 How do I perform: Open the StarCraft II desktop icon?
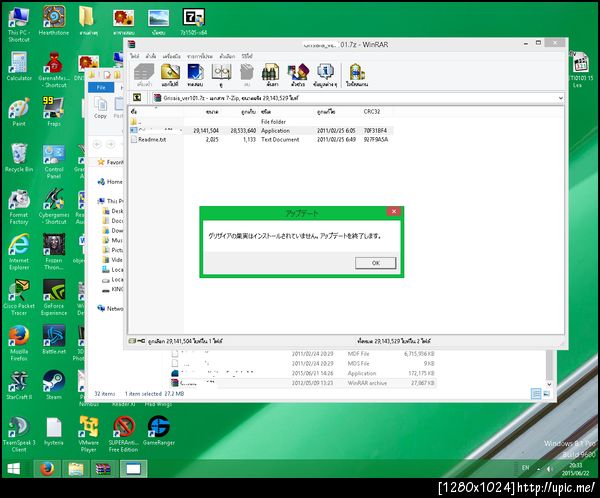pyautogui.click(x=19, y=385)
